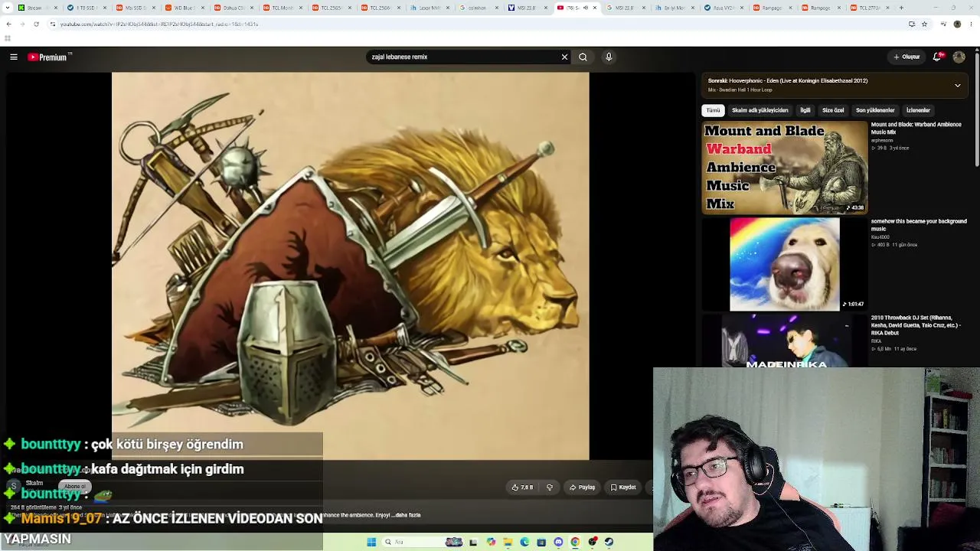Open the Skalm channel avatar
The height and width of the screenshot is (551, 980).
(x=13, y=486)
